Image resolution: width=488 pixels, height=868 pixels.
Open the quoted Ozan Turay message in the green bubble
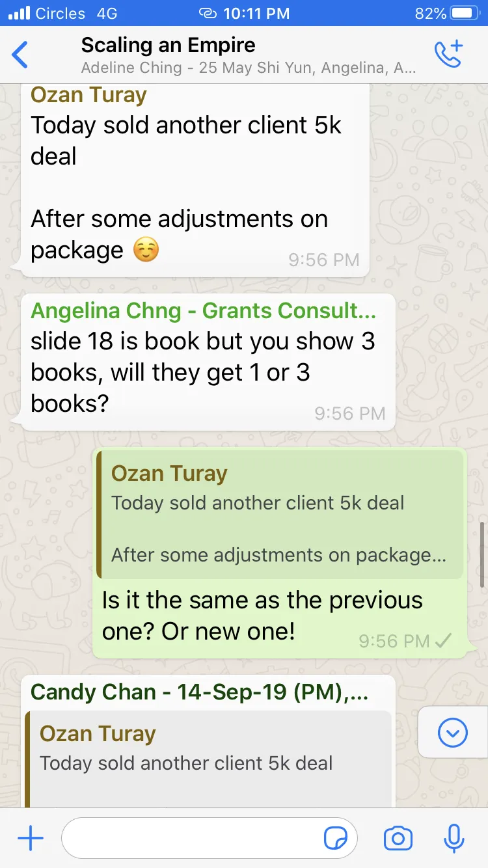(280, 514)
